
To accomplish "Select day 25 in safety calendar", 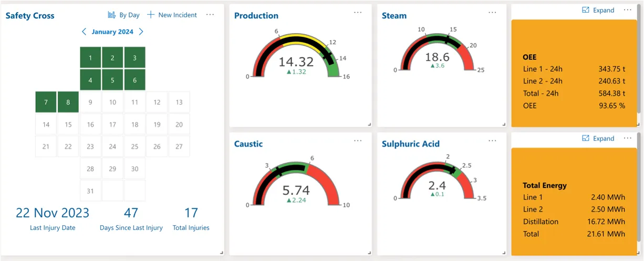I will point(134,147).
